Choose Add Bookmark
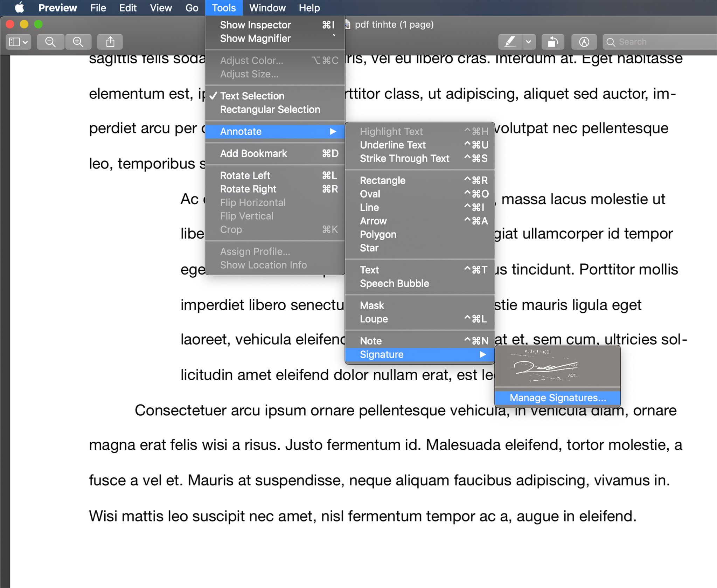This screenshot has width=717, height=588. point(275,154)
